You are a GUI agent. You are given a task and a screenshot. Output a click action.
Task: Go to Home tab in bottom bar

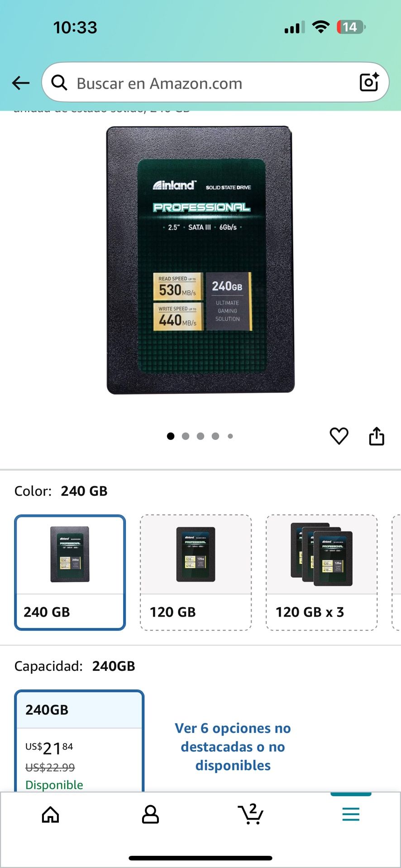click(50, 815)
